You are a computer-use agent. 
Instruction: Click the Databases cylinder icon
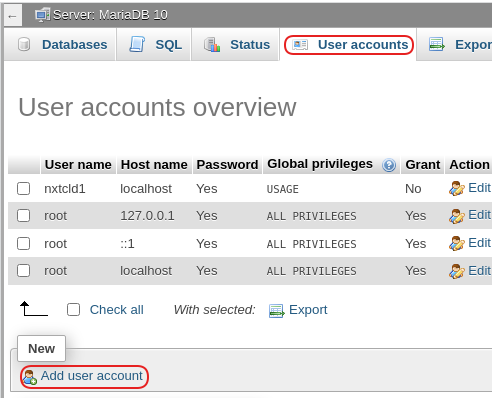pos(24,45)
